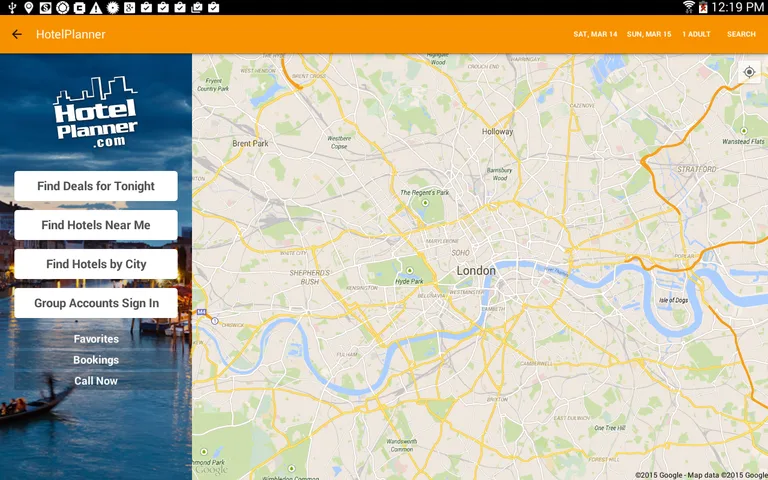Tap the MARYLEBONE map label
This screenshot has height=480, width=768.
[442, 241]
